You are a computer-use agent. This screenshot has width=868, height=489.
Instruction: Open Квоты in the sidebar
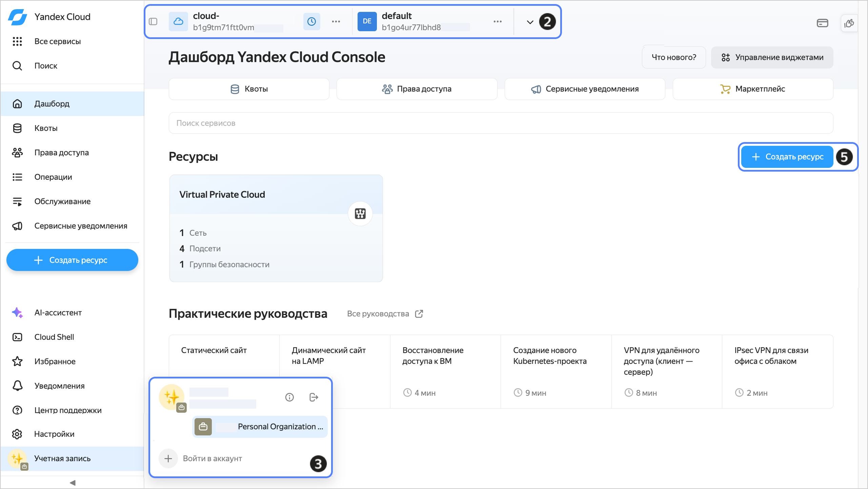point(72,128)
